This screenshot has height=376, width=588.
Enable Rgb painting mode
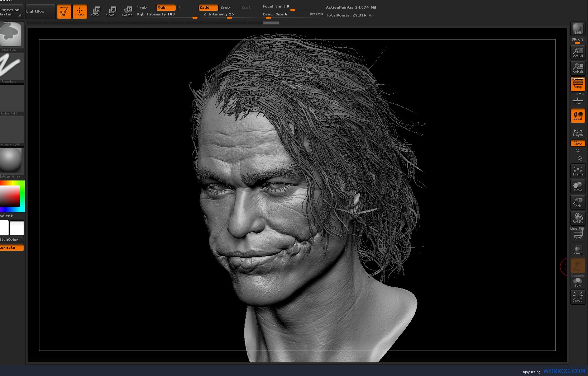coord(166,7)
